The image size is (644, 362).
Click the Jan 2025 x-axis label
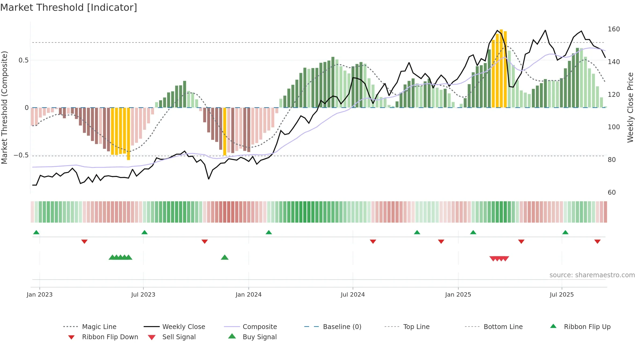tap(458, 294)
